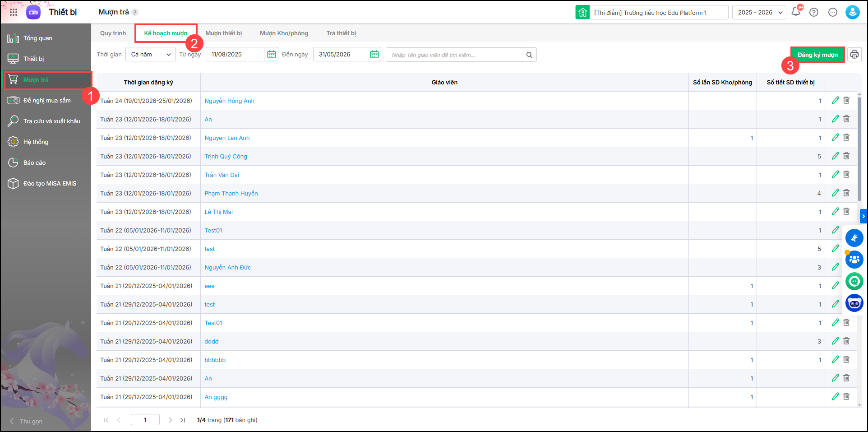
Task: Click the user avatar icon
Action: [x=852, y=12]
